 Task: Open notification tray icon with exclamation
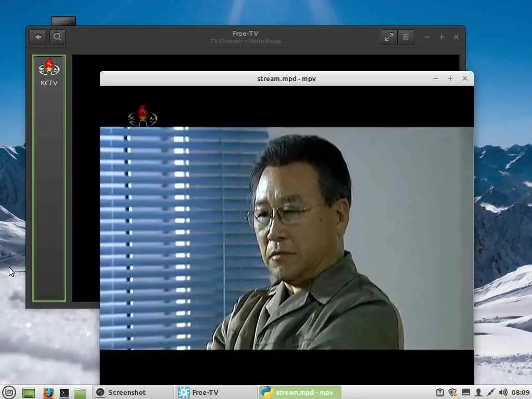440,393
